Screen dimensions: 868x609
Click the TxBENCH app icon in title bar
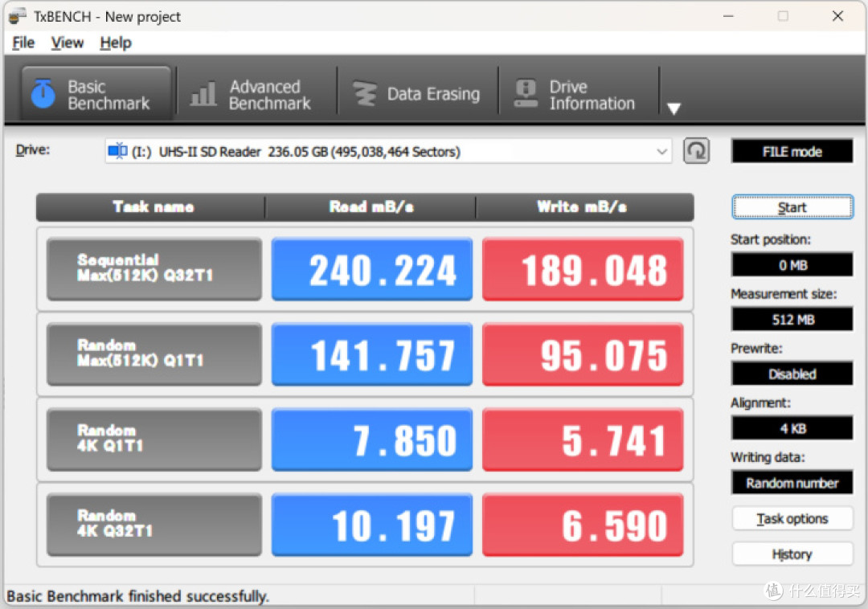click(x=17, y=16)
